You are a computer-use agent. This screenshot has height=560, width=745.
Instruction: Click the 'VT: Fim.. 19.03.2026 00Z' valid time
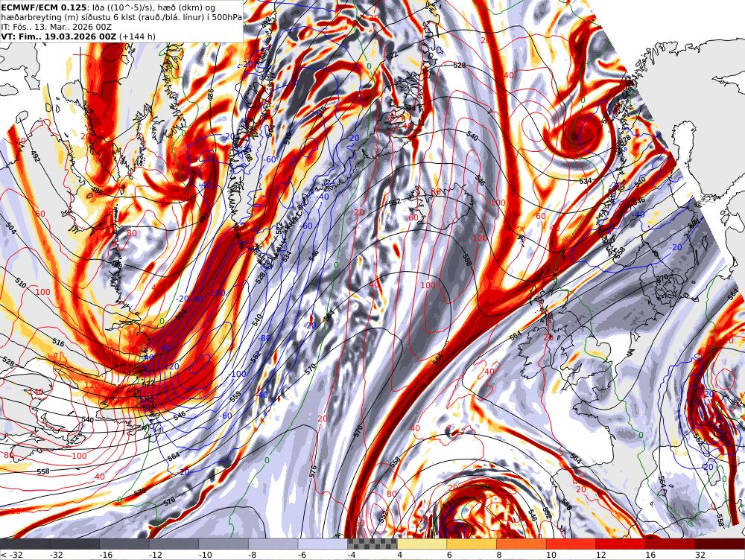(58, 36)
